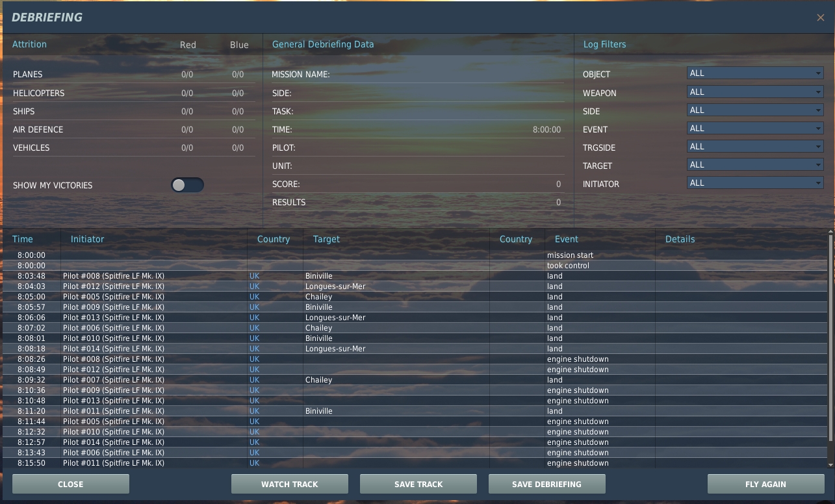Click the Event column header

pos(567,239)
